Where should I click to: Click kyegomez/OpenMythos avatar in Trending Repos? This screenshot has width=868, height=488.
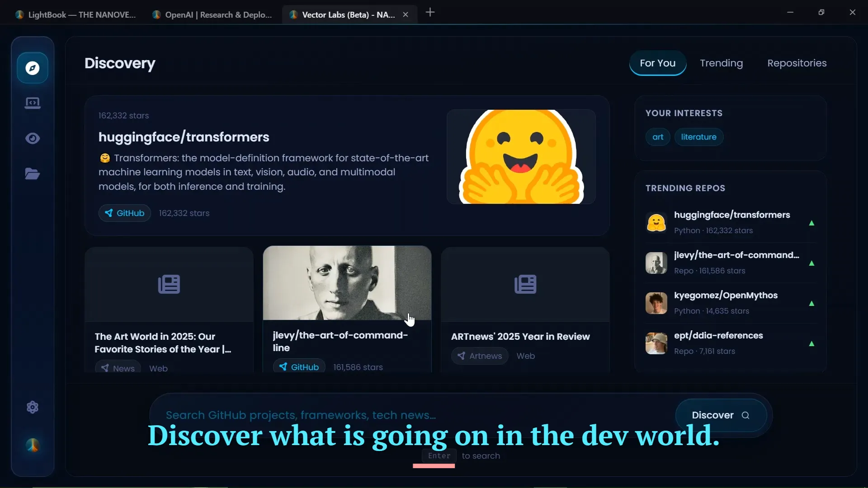pyautogui.click(x=656, y=303)
